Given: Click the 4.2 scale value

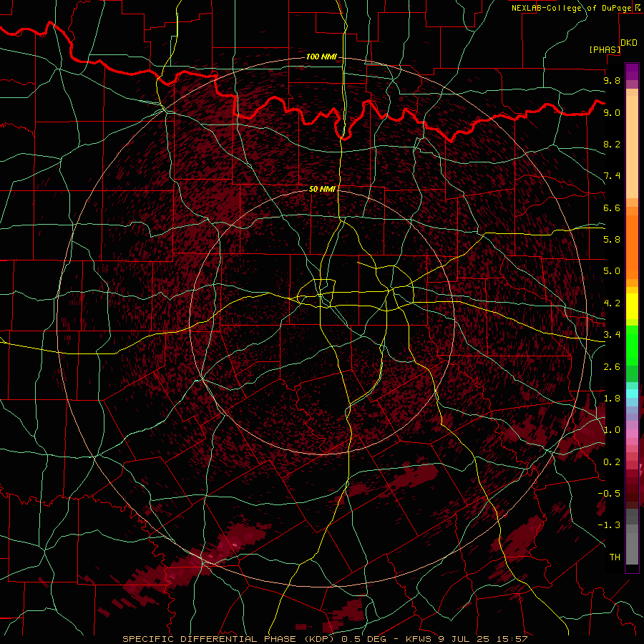Looking at the screenshot, I should pos(612,303).
